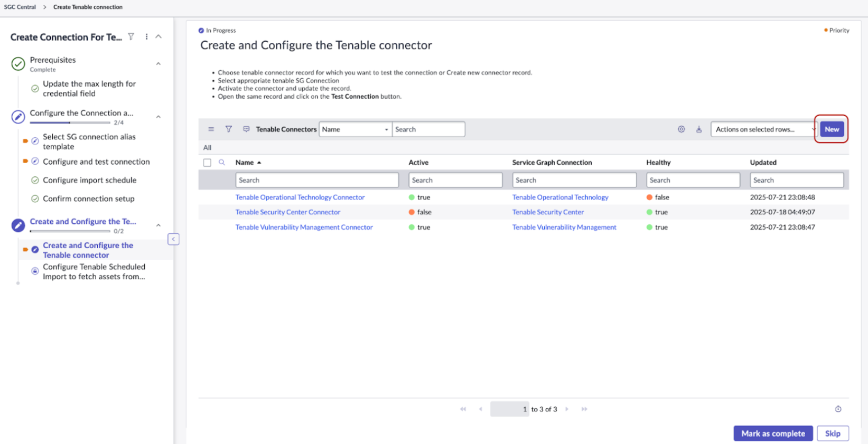Select the Configure the Connection stage
This screenshot has width=868, height=444.
(x=81, y=113)
